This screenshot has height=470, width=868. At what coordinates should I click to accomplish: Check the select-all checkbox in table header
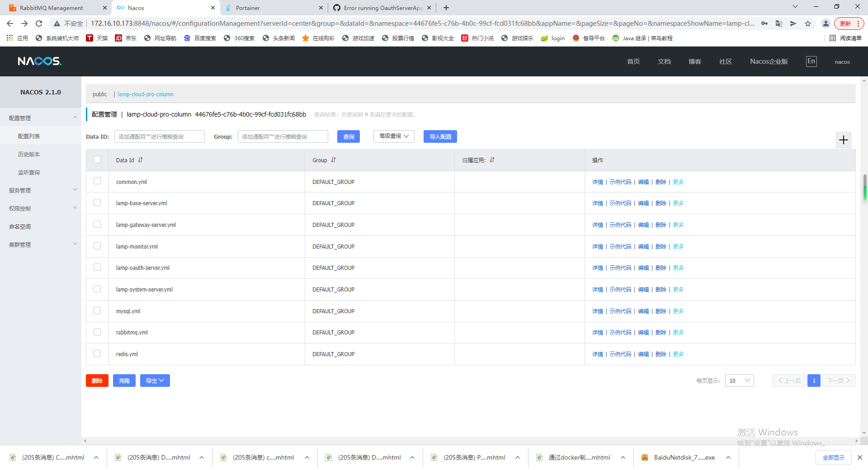(97, 160)
